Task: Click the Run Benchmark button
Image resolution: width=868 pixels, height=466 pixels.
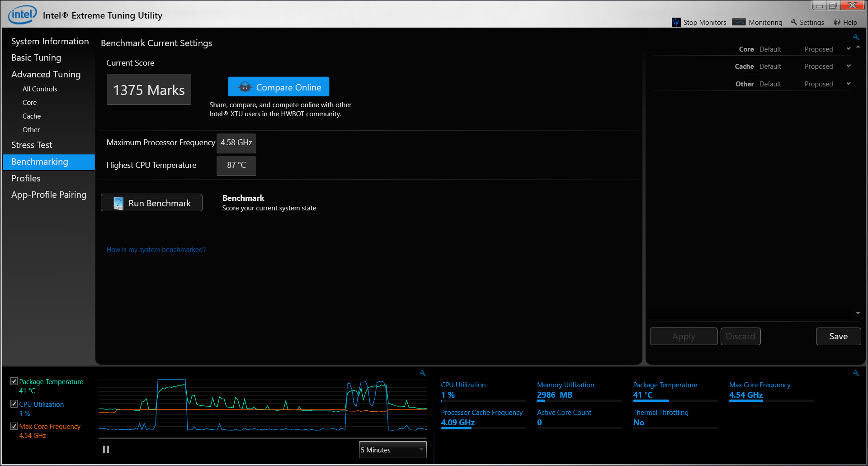Action: tap(151, 203)
